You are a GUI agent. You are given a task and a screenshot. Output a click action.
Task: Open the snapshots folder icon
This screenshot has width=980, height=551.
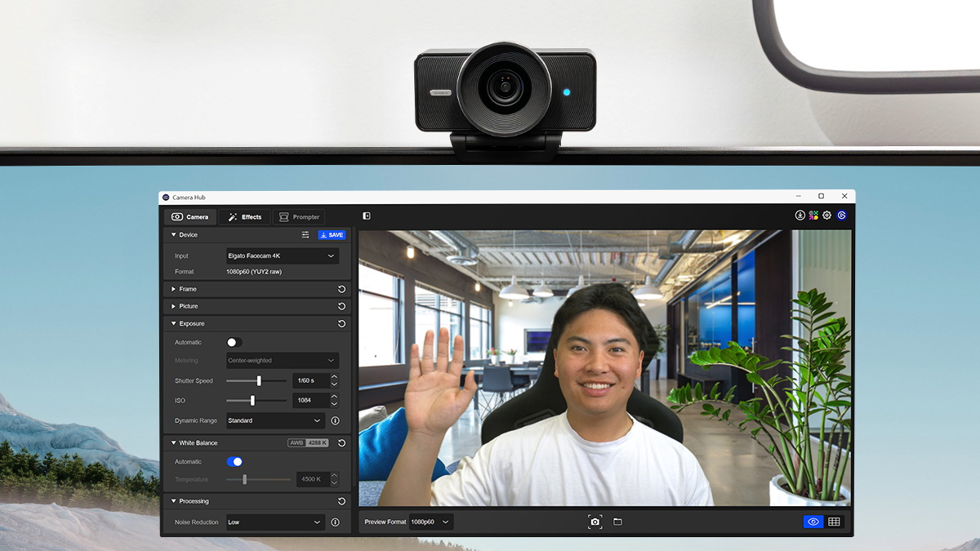(617, 522)
